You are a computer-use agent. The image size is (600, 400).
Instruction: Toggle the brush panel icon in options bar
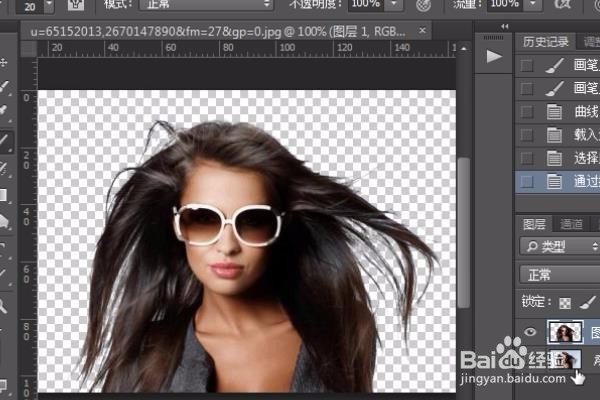click(x=76, y=5)
